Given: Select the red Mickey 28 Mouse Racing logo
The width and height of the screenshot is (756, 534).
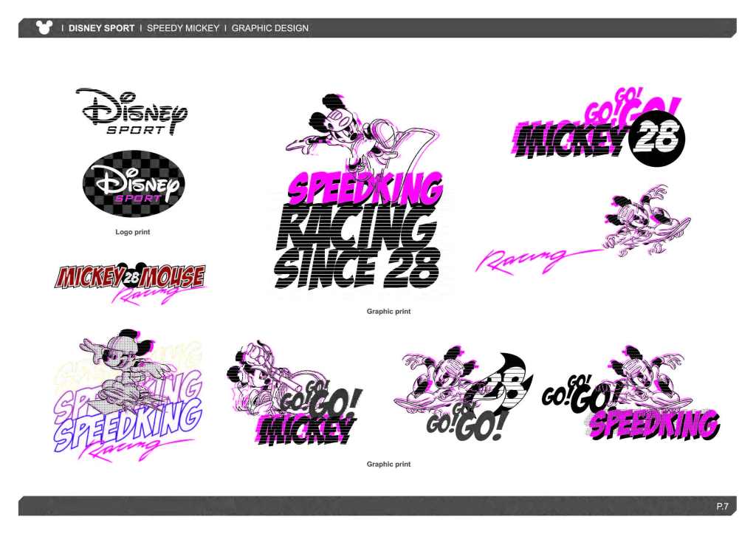Looking at the screenshot, I should click(131, 281).
